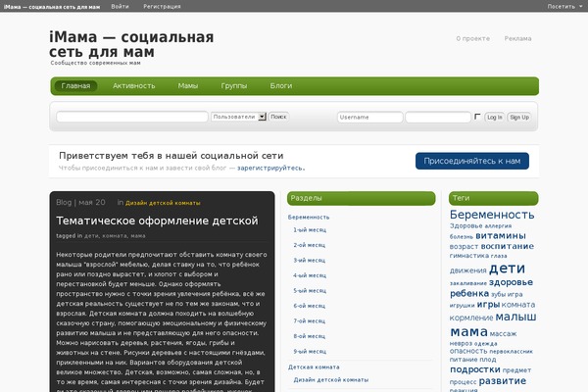This screenshot has height=392, width=588.
Task: Click the здоровье tag
Action: point(511,282)
